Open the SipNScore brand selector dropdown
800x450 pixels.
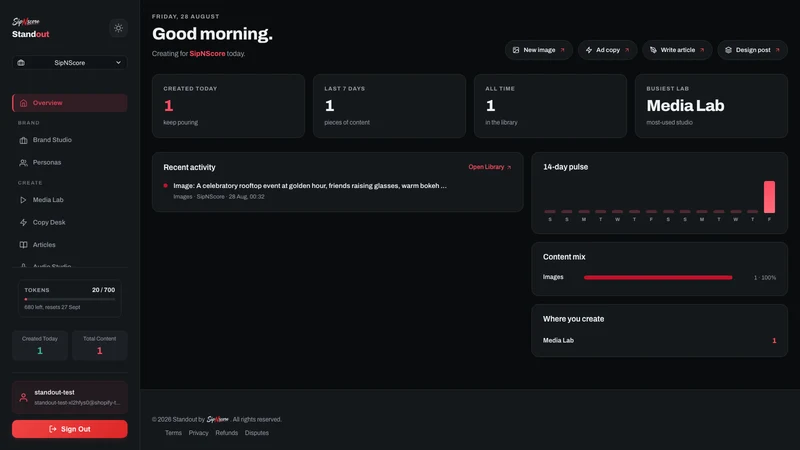pos(70,63)
